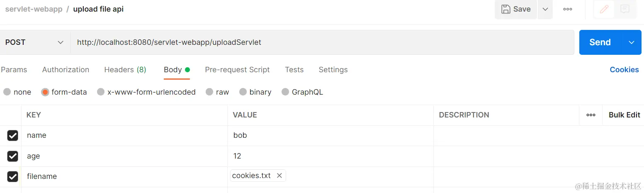Select the binary body type radio
644x193 pixels.
(x=243, y=92)
